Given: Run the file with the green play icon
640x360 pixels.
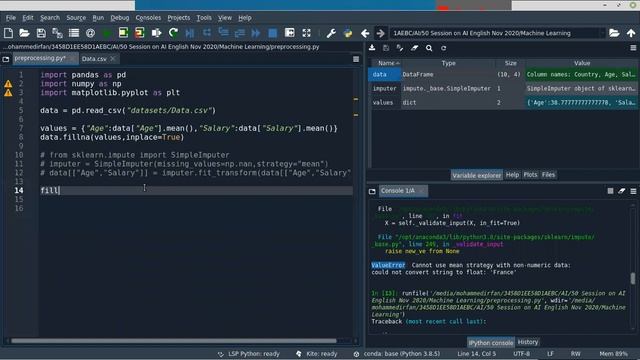Looking at the screenshot, I should coord(107,33).
